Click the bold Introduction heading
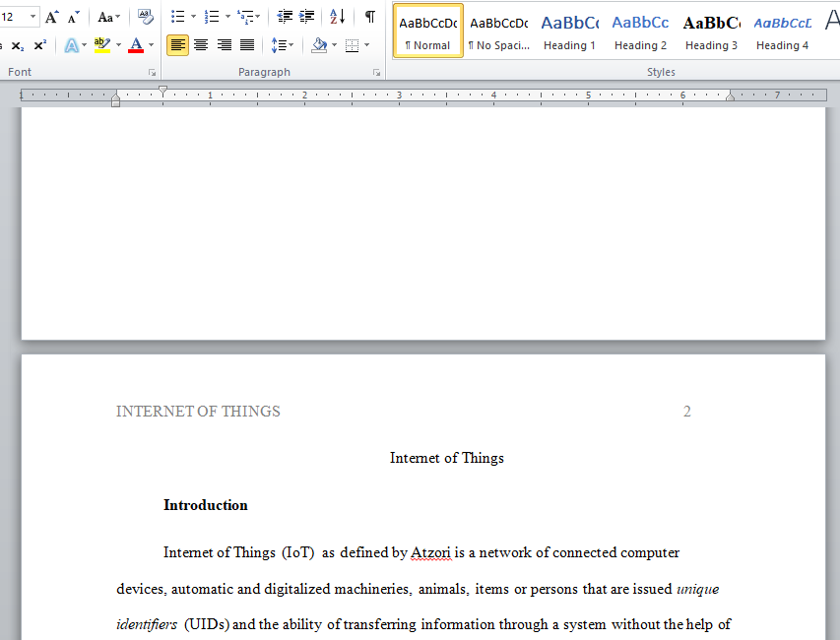Viewport: 840px width, 640px height. click(x=205, y=505)
